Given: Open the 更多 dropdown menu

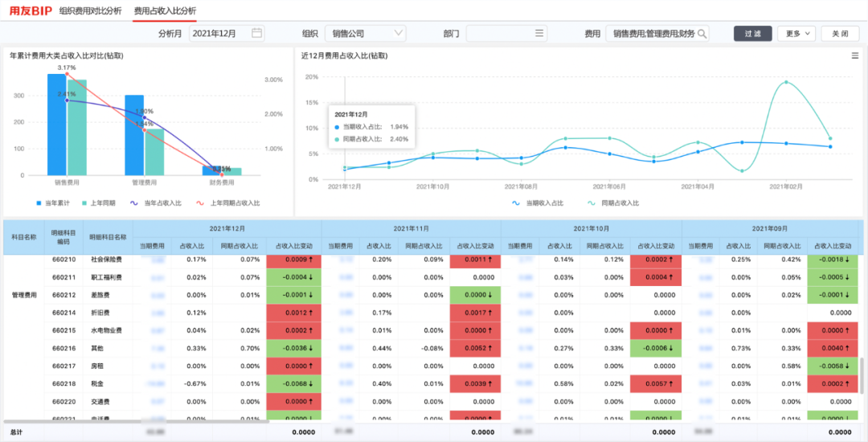Looking at the screenshot, I should pyautogui.click(x=796, y=34).
